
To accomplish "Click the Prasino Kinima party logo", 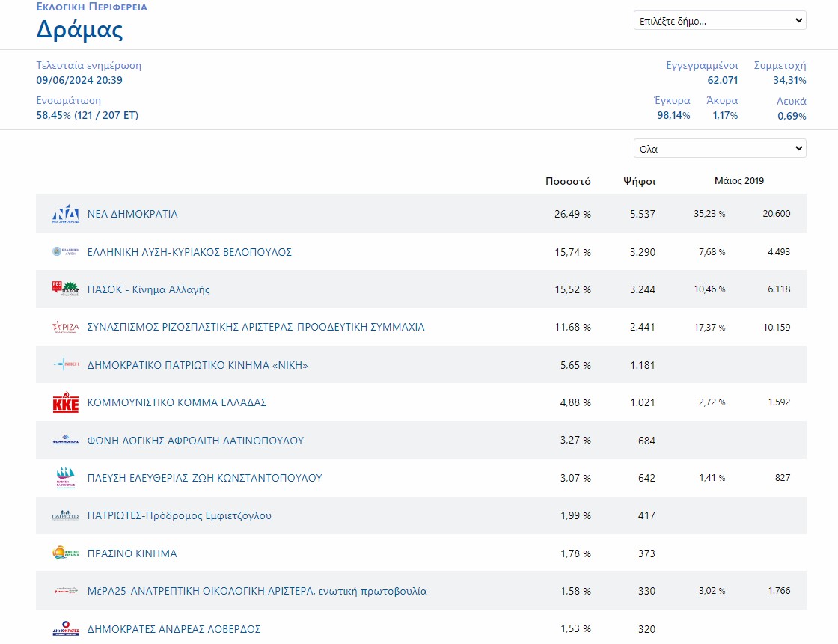I will (65, 553).
